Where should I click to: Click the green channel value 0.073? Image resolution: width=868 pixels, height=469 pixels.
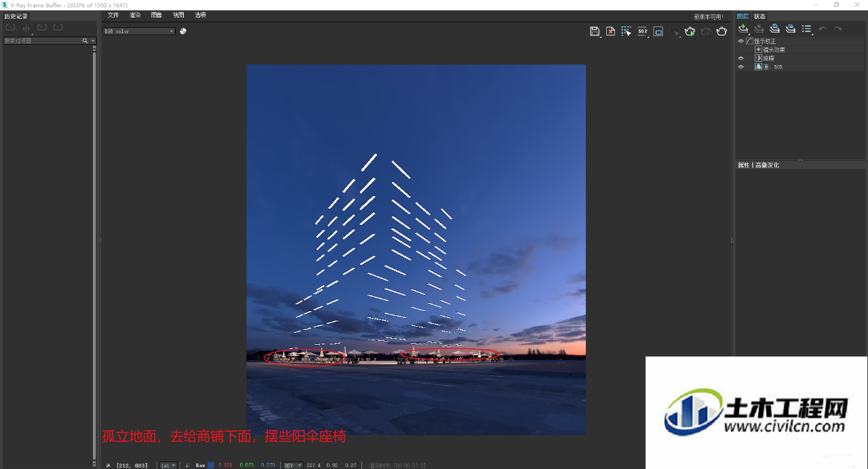pos(246,466)
